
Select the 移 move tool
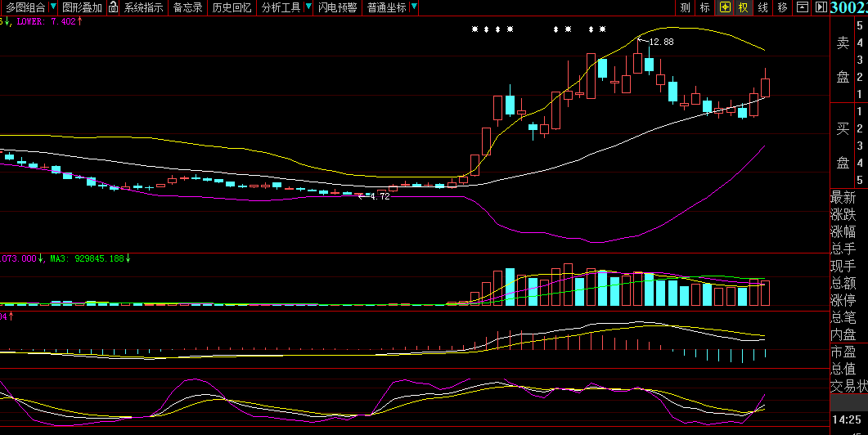coord(782,7)
